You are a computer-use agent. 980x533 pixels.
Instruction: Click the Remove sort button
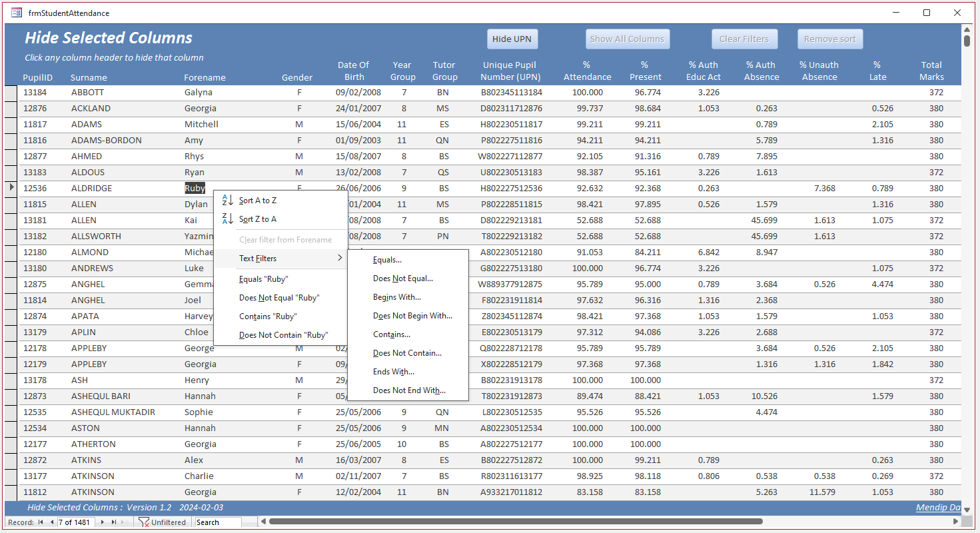coord(830,39)
